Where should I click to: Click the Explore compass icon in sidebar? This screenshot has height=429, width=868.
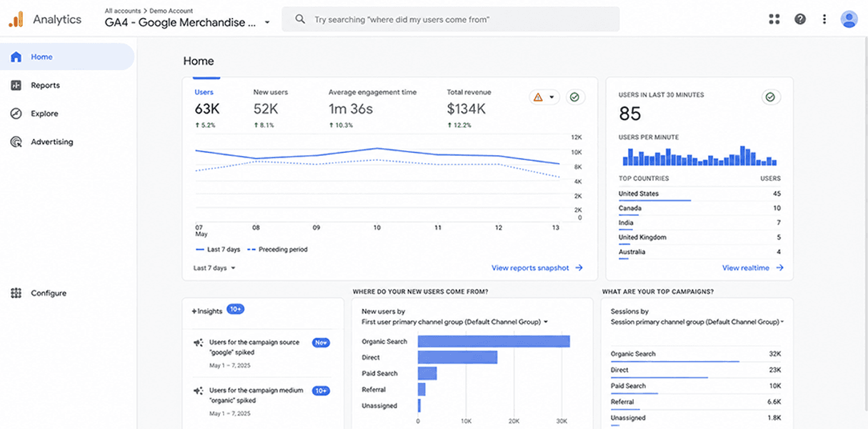16,114
